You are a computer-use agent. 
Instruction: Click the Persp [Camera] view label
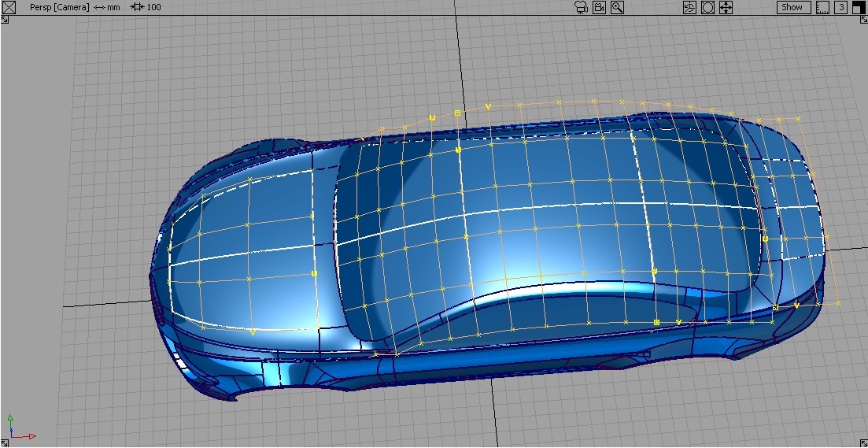tap(59, 7)
